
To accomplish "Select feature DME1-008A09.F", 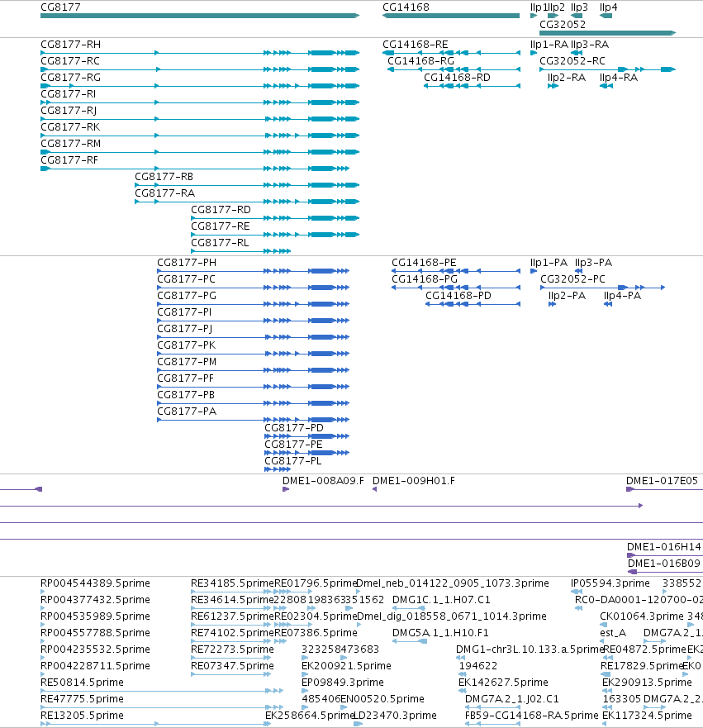I will [x=286, y=489].
